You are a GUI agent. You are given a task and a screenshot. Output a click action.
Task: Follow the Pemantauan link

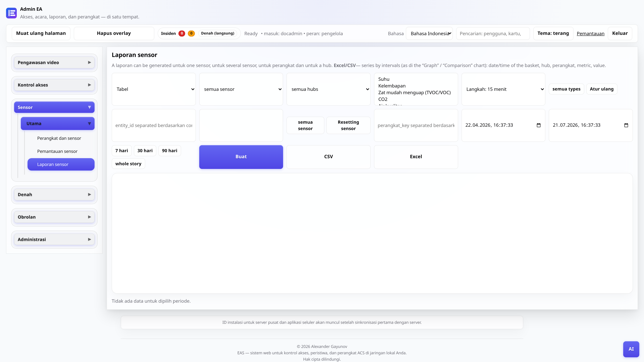click(590, 34)
